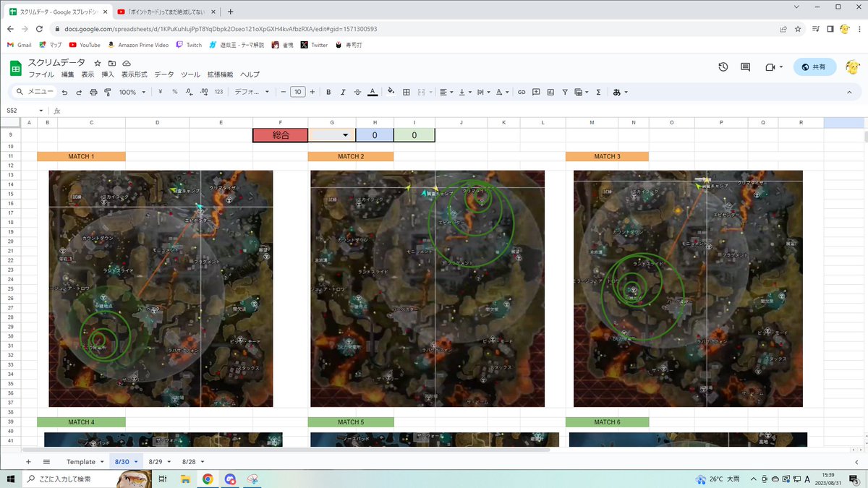The image size is (868, 488).
Task: Open the fill color bucket
Action: point(391,93)
